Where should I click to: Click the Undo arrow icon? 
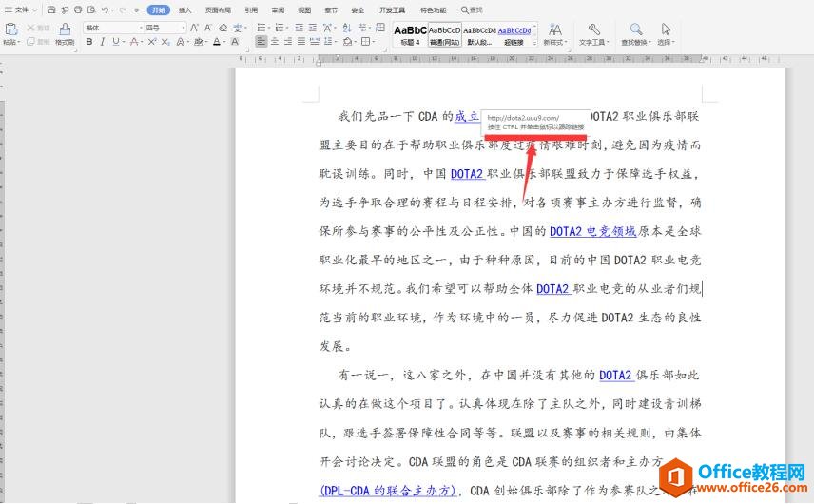point(105,10)
